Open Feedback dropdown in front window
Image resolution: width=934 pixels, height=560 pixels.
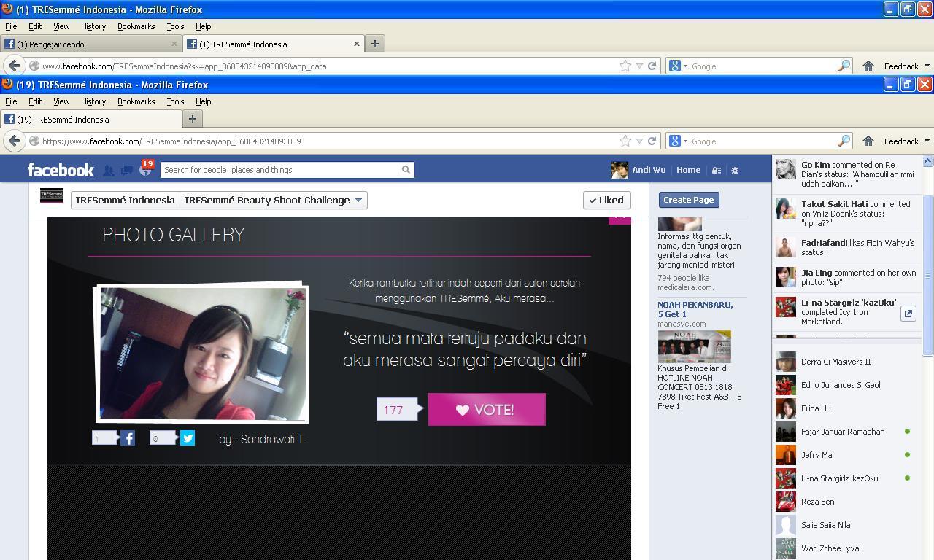[x=906, y=141]
